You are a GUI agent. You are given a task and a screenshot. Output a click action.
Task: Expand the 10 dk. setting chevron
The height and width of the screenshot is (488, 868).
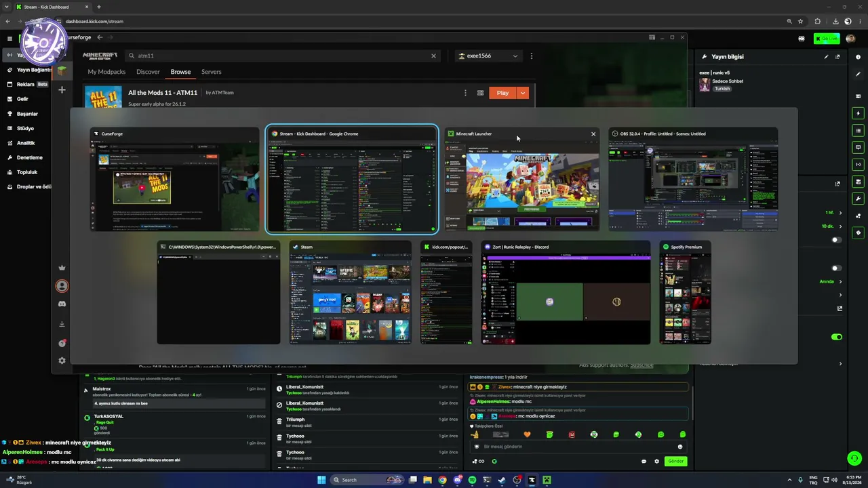(x=841, y=226)
